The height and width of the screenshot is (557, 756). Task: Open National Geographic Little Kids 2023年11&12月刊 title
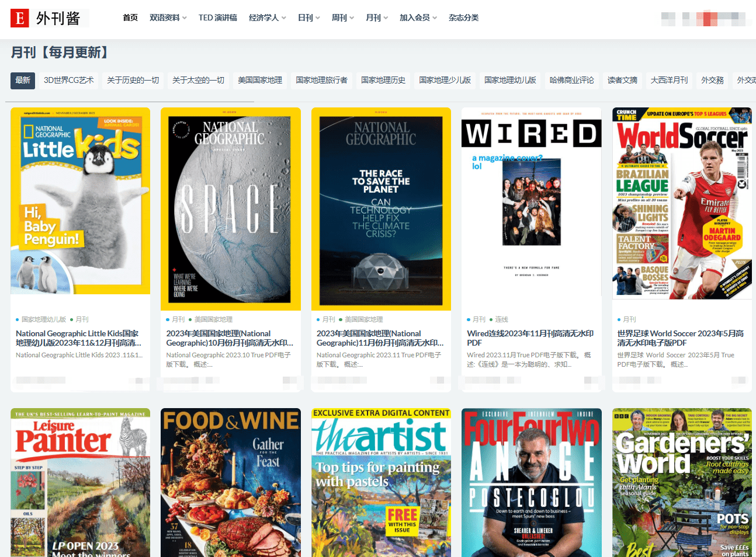(x=78, y=338)
